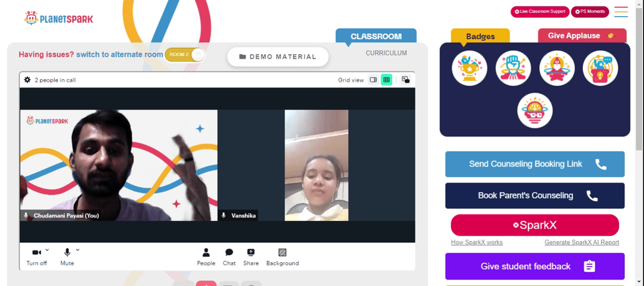Award the meditating wizard badge

557,68
